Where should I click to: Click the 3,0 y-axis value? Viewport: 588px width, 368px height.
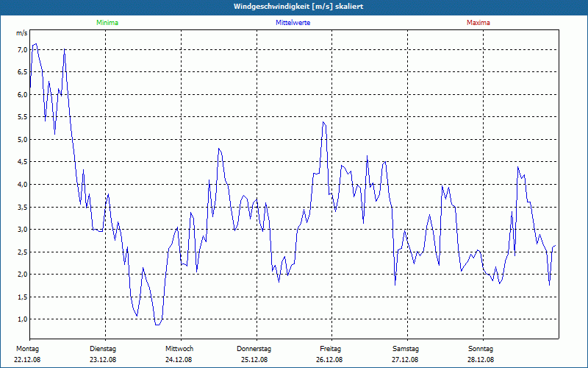click(23, 230)
